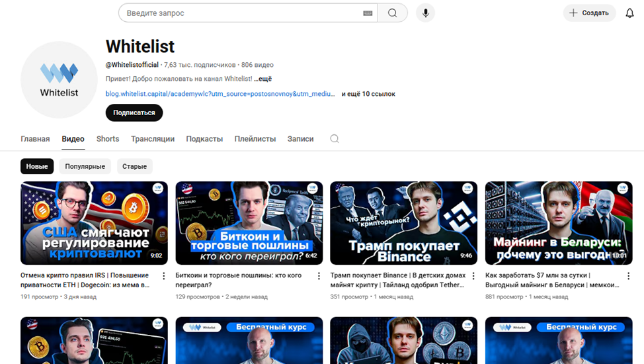Screen dimensions: 644x364
Task: Select the Новые sort chip
Action: pyautogui.click(x=37, y=166)
